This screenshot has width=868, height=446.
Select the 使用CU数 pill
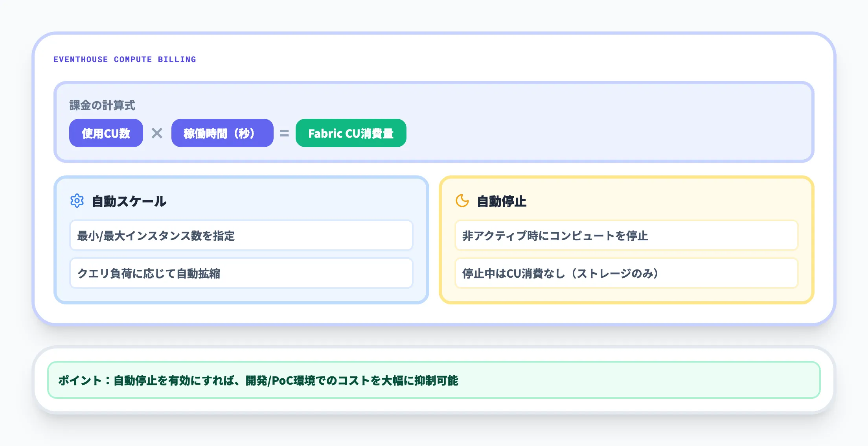pos(106,133)
